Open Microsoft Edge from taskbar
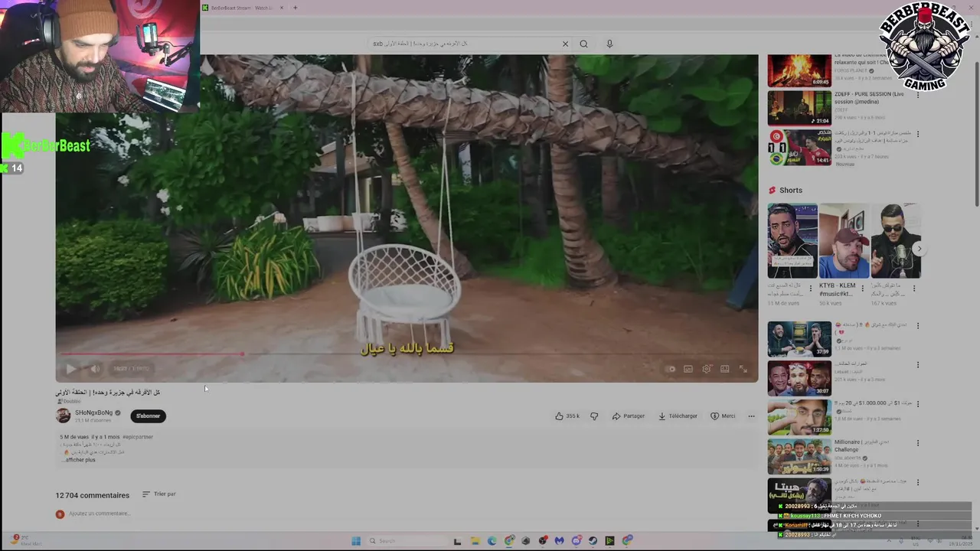The width and height of the screenshot is (980, 551). click(492, 541)
